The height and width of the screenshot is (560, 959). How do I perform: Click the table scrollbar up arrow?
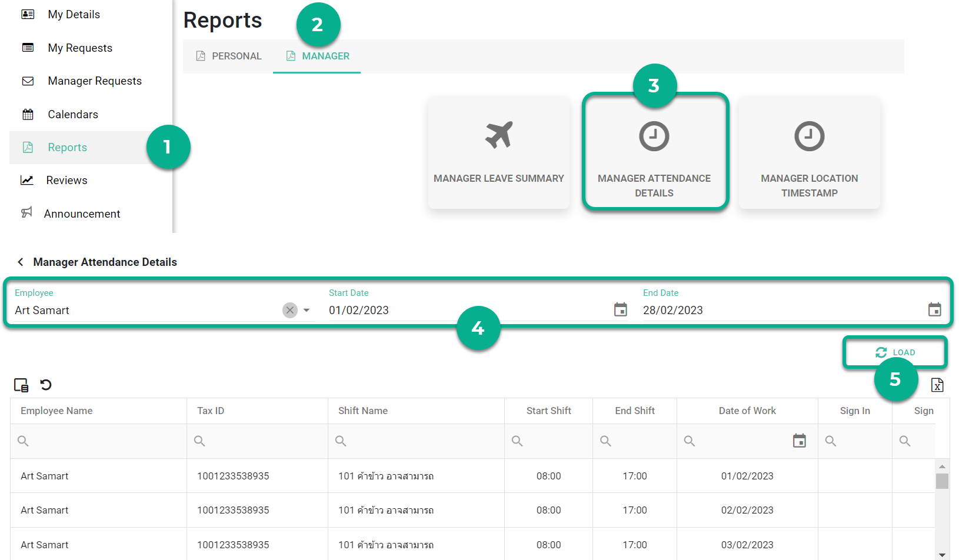942,466
